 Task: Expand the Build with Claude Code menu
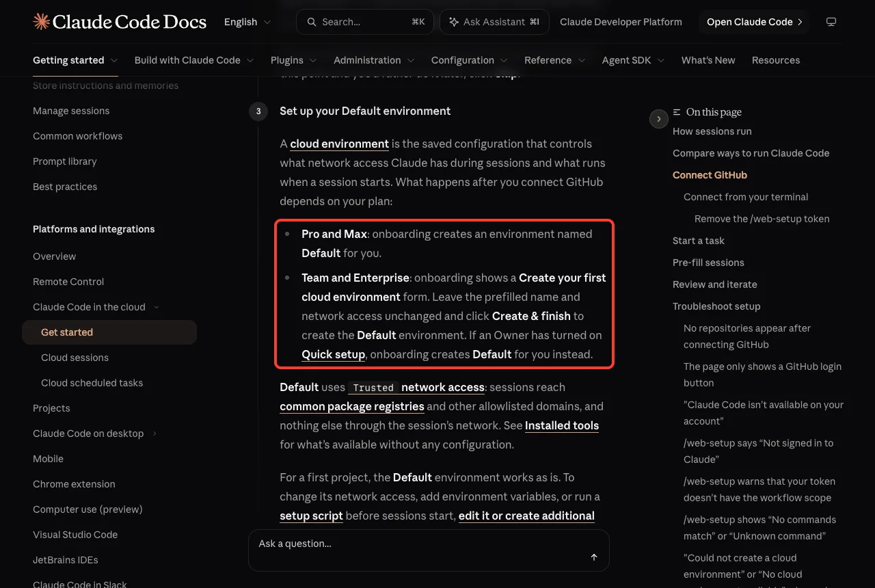tap(194, 60)
